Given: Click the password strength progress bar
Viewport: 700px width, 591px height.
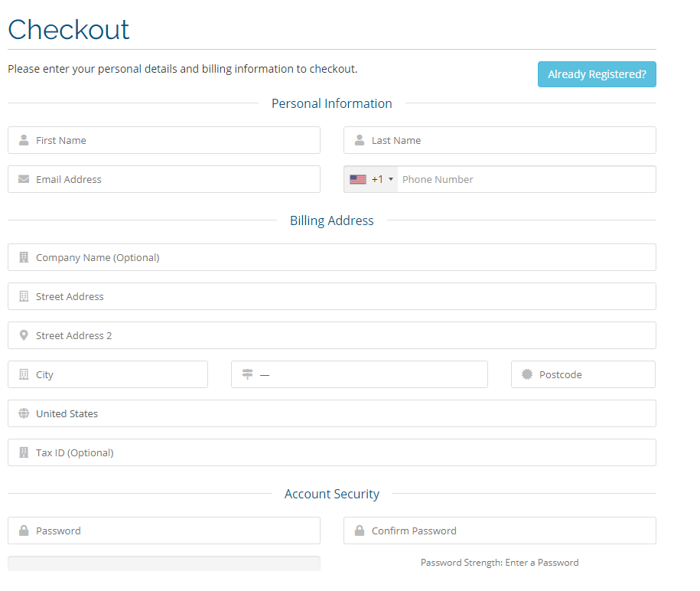Looking at the screenshot, I should click(164, 563).
